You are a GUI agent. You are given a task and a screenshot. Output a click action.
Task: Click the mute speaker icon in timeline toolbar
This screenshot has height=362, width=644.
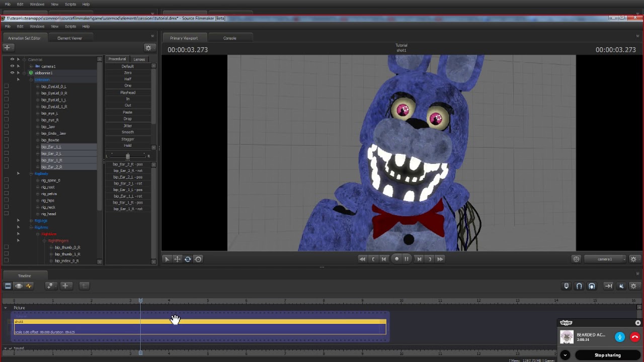tap(621, 286)
